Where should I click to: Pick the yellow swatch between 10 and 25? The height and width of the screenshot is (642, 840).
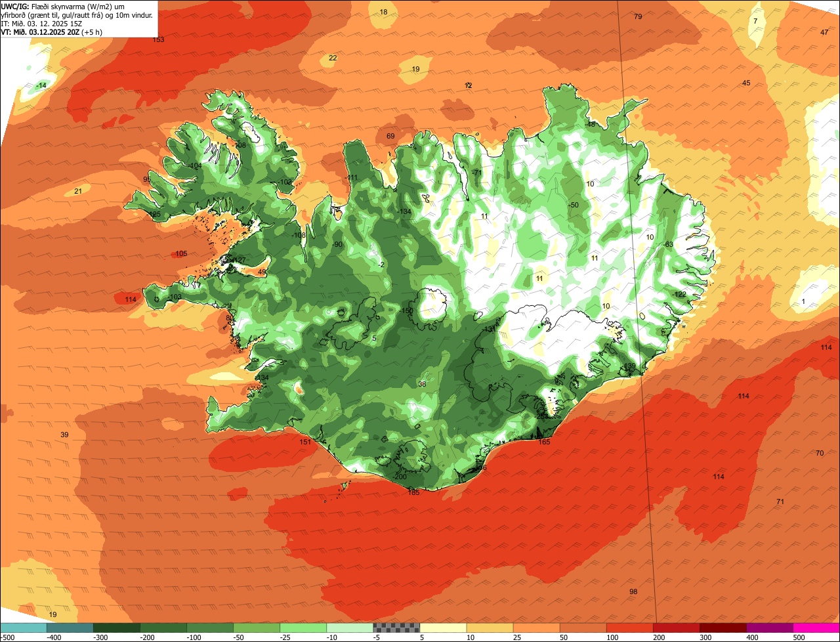click(x=490, y=628)
